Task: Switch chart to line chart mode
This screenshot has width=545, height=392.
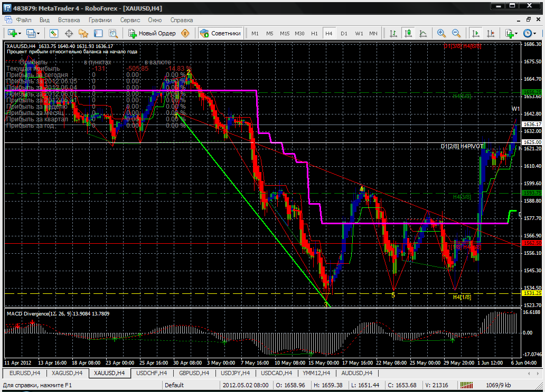Action: coord(423,33)
